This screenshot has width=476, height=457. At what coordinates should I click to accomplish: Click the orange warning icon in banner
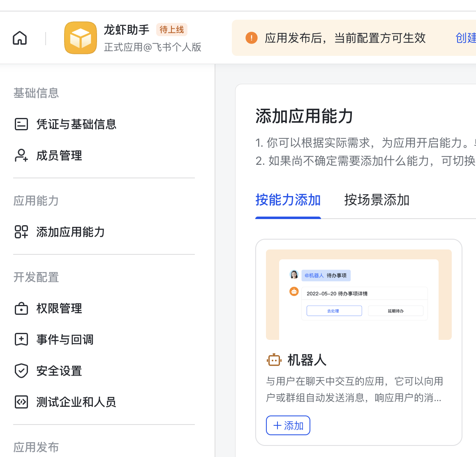point(251,38)
